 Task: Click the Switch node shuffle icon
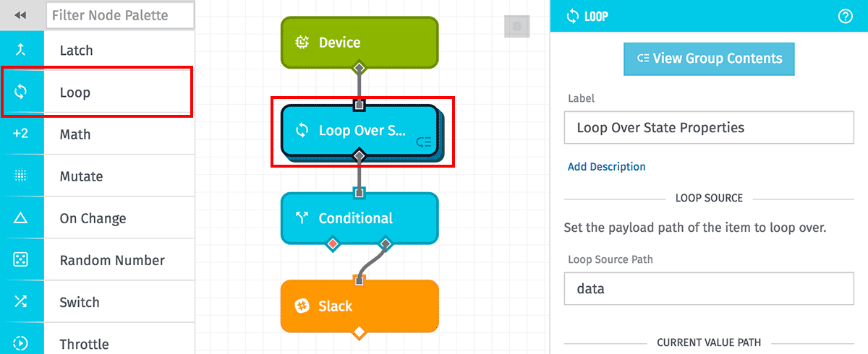click(21, 301)
